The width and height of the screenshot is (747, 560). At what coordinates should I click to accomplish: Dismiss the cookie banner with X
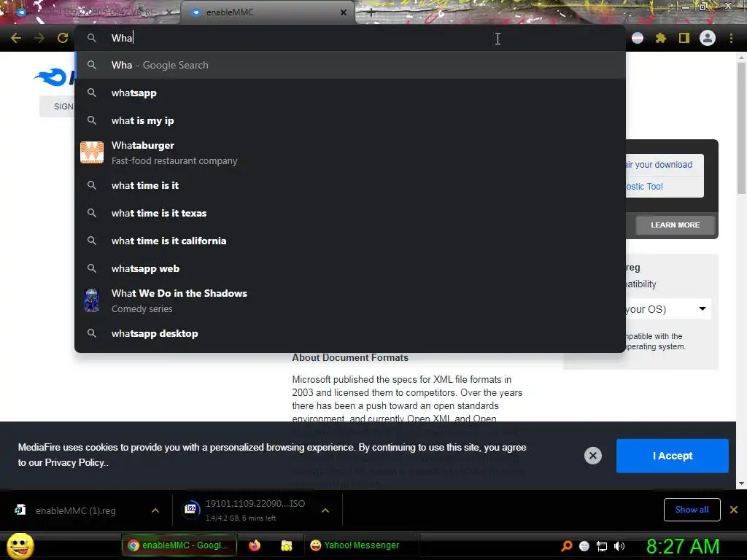point(592,456)
